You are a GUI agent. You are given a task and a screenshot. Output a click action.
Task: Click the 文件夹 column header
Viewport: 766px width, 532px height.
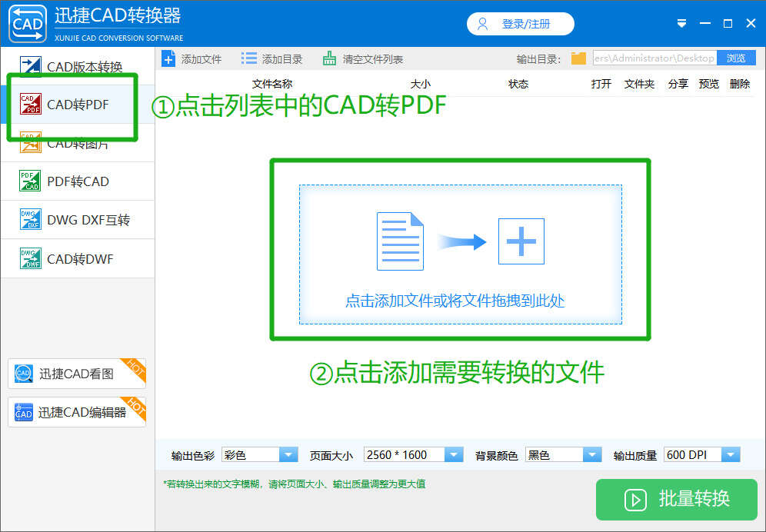639,84
